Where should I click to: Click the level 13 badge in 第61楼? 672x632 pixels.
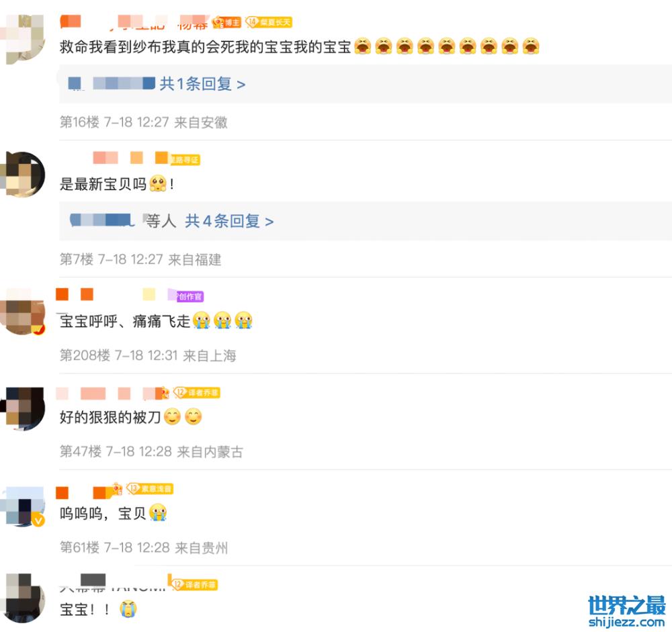click(x=150, y=488)
